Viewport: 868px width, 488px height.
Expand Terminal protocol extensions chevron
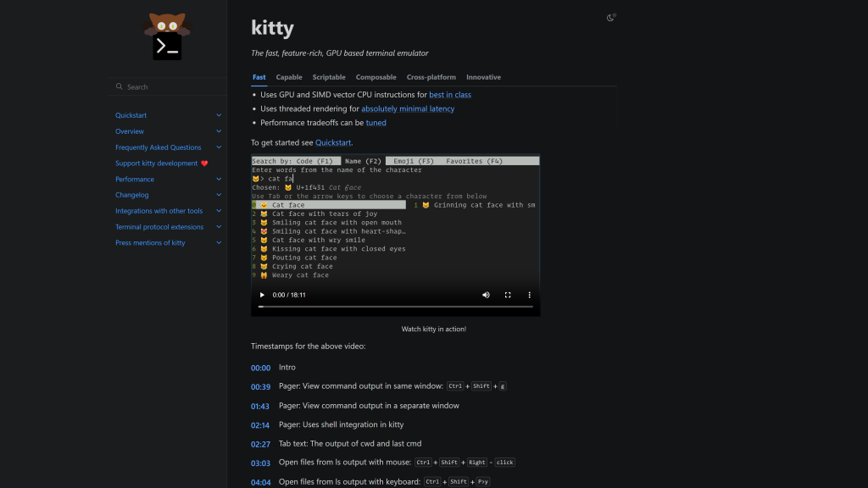pyautogui.click(x=219, y=227)
